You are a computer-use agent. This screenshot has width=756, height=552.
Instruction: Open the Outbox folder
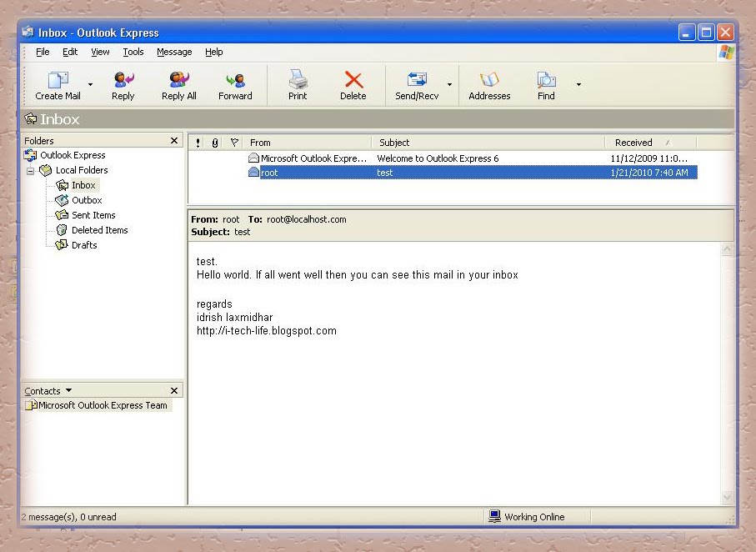[x=87, y=200]
